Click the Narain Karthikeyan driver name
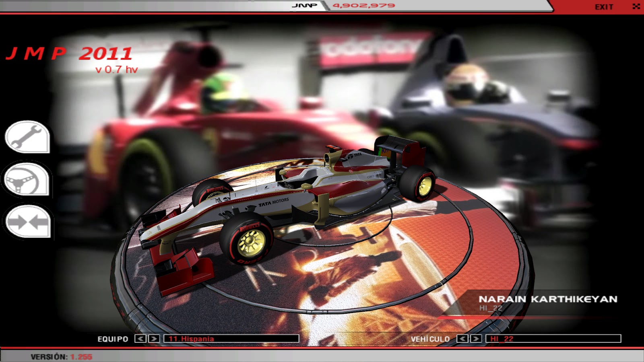Image resolution: width=644 pixels, height=362 pixels. [548, 299]
